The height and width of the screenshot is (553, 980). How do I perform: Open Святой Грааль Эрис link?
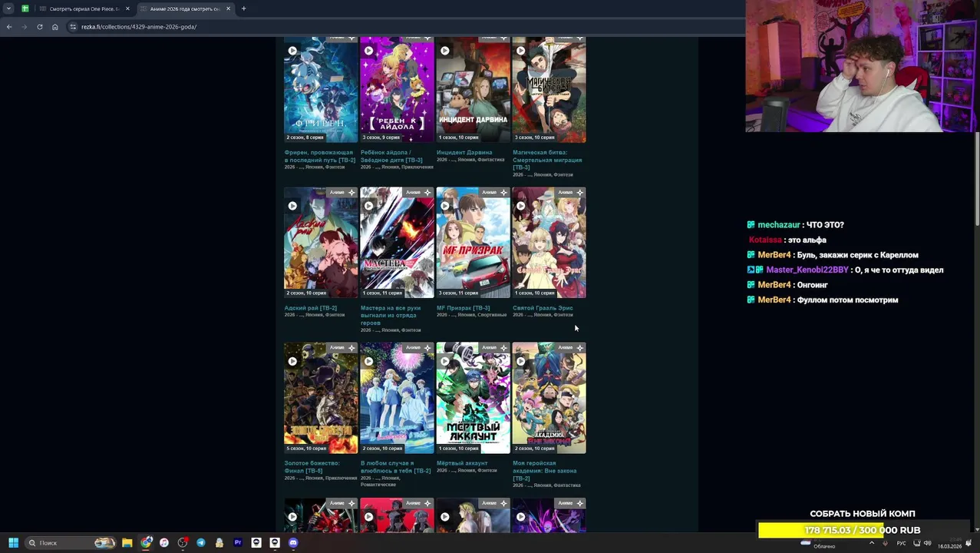(x=543, y=308)
